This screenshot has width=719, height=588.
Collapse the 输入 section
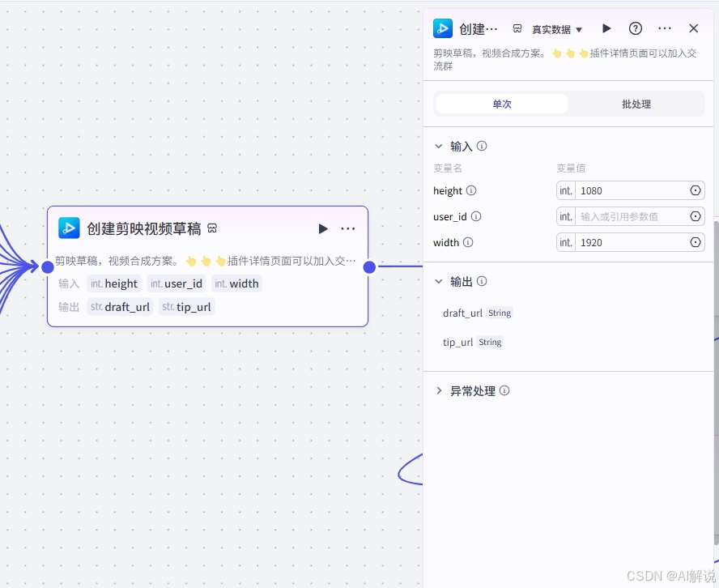point(438,146)
